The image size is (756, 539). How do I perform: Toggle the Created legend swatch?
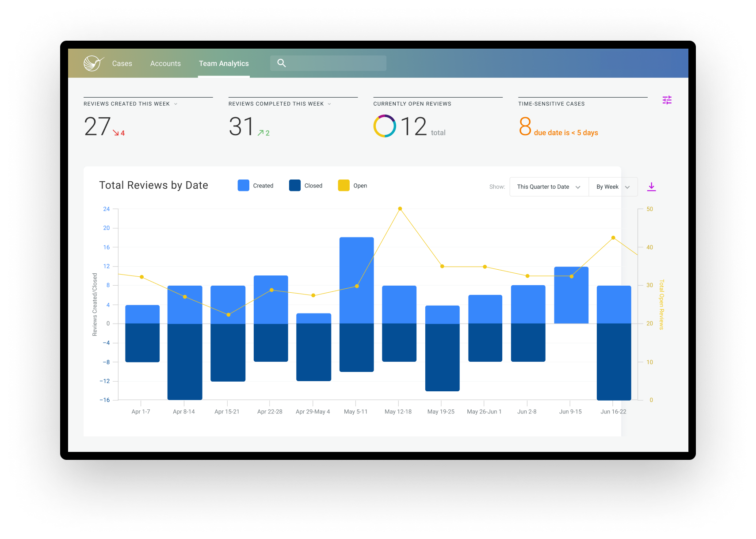tap(243, 186)
